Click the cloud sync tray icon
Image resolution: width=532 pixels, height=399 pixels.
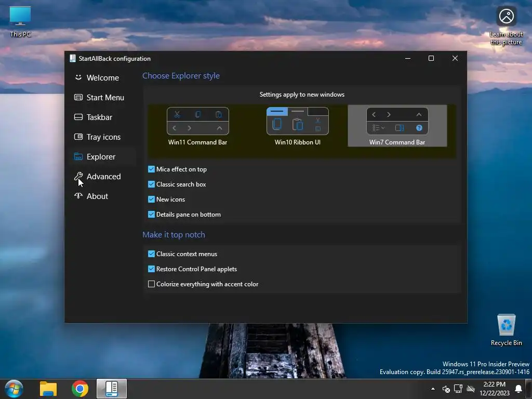[x=471, y=389]
